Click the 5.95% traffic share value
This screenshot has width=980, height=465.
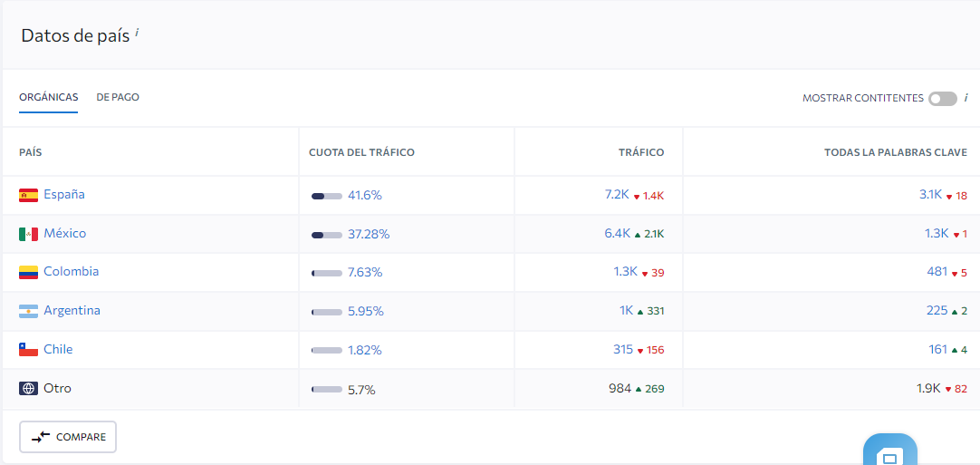point(366,312)
